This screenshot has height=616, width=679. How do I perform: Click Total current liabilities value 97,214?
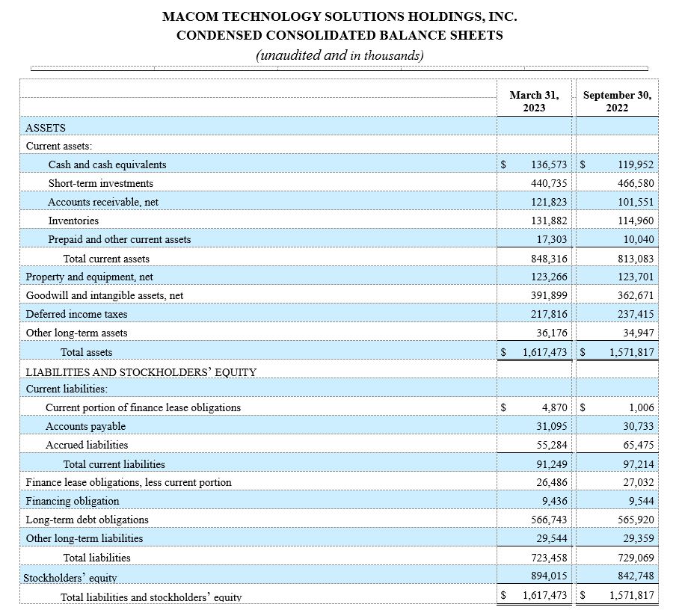tap(637, 464)
